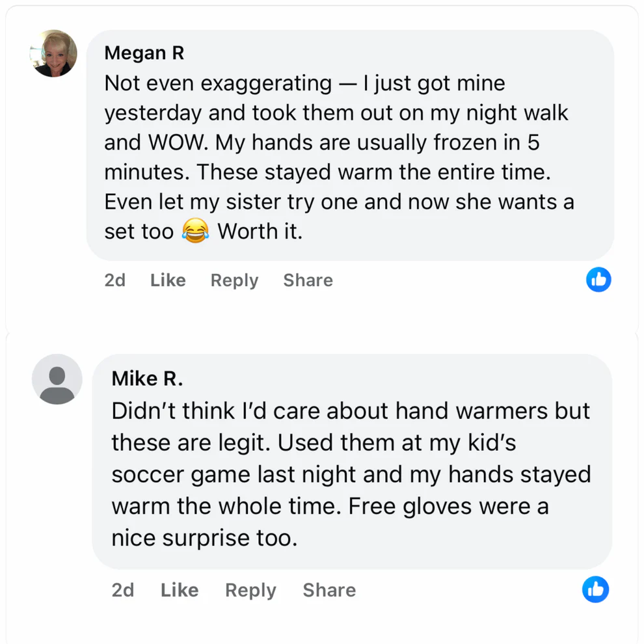Reply to Megan R's comment
644x644 pixels.
pyautogui.click(x=234, y=280)
